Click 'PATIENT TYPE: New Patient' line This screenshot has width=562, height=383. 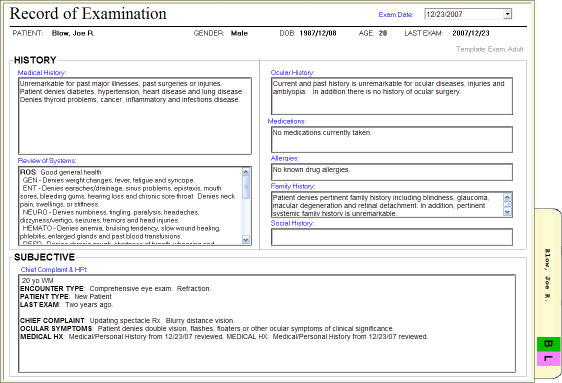click(x=66, y=297)
